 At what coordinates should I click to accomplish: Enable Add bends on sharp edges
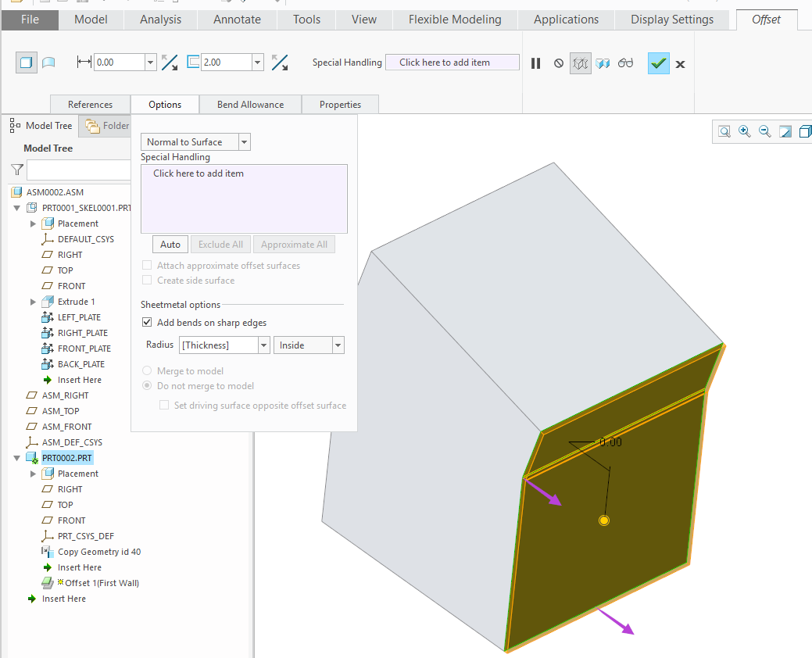[x=147, y=322]
